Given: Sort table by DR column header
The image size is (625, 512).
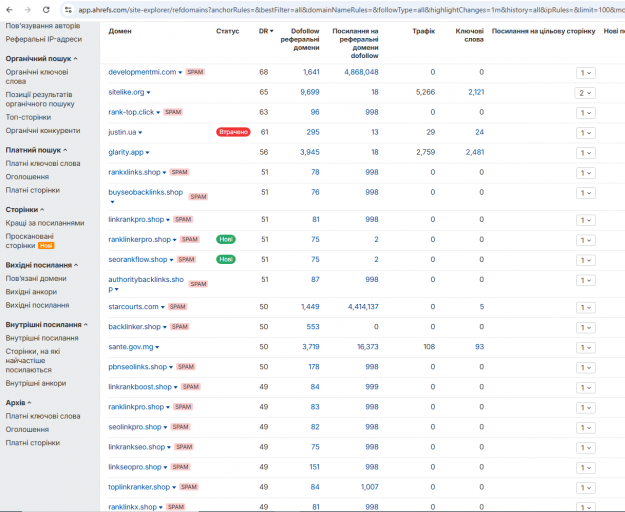Looking at the screenshot, I should (266, 31).
